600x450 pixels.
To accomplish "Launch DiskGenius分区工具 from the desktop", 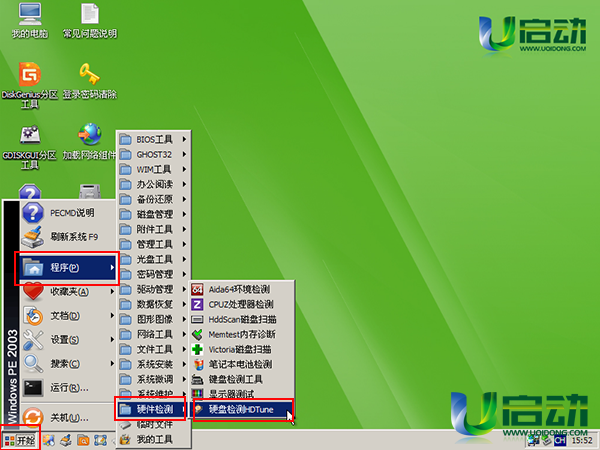I will coord(30,85).
